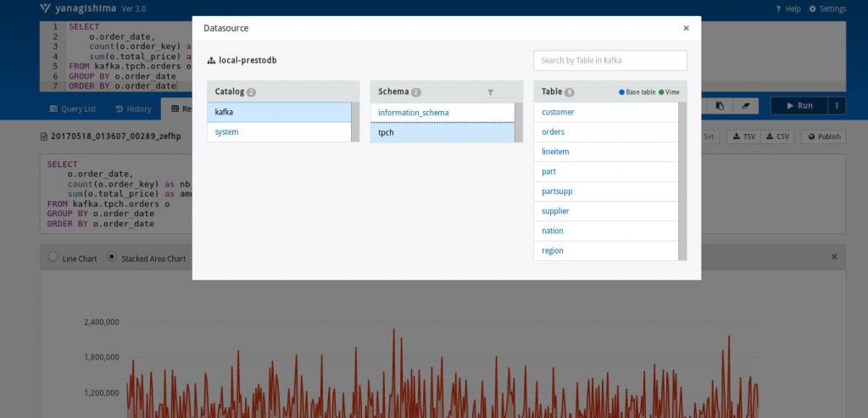Click the Search by Table input field

tap(609, 60)
